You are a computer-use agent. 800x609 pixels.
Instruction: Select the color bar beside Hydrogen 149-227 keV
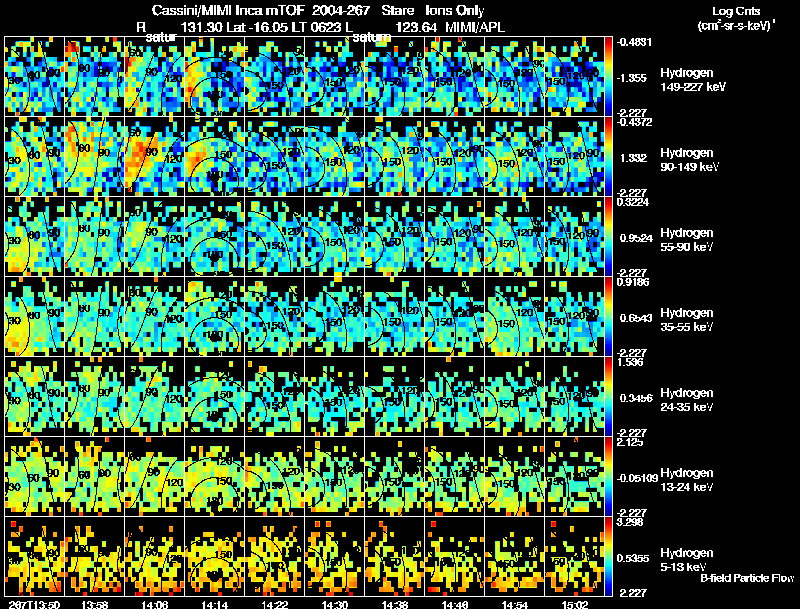tap(608, 77)
